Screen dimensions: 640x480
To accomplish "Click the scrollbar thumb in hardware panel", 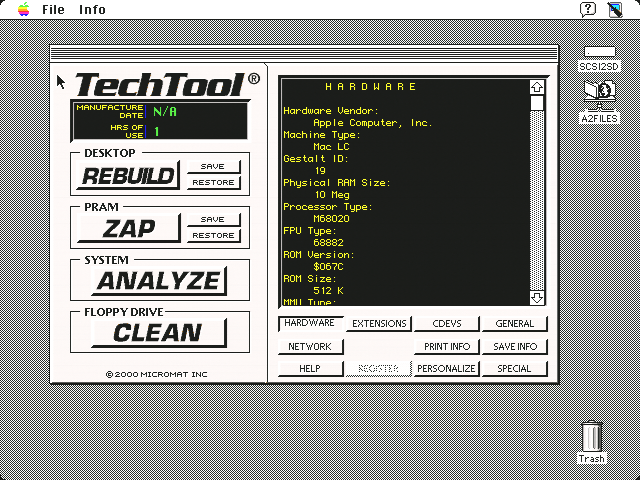I will coord(537,103).
